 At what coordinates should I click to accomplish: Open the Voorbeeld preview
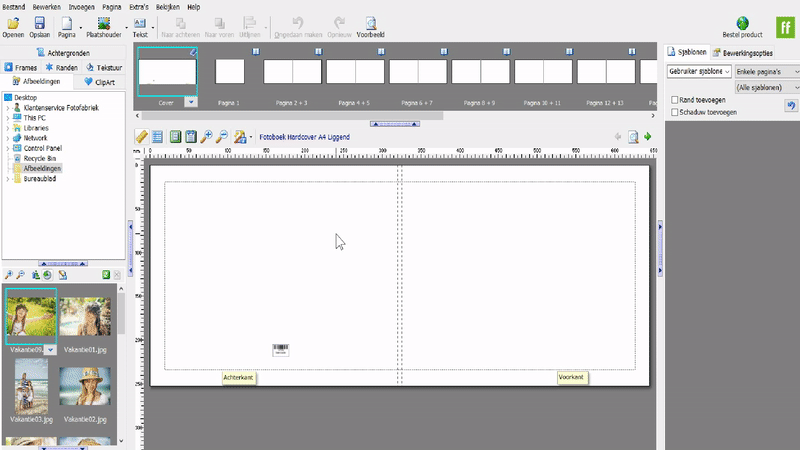[x=370, y=23]
